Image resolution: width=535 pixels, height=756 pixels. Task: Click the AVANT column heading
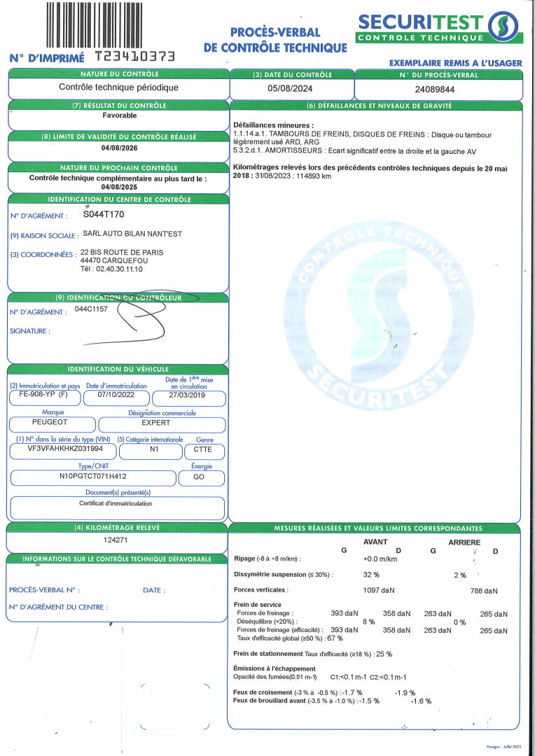[x=375, y=542]
